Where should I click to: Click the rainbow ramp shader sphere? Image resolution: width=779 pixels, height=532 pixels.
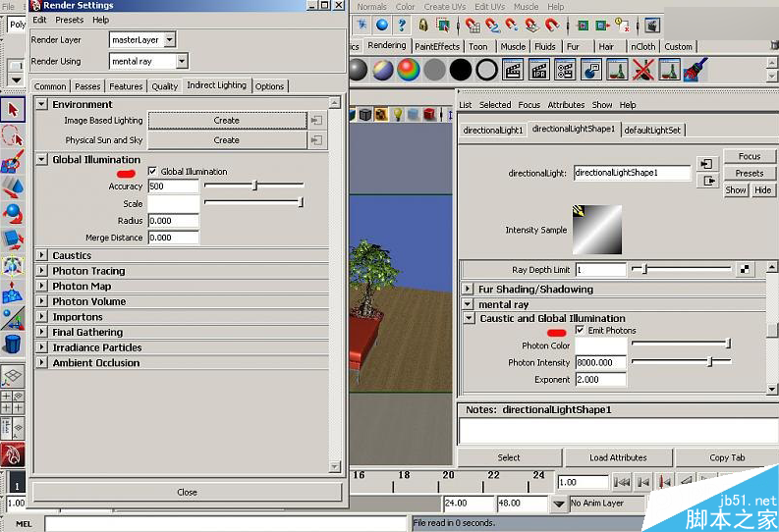409,70
